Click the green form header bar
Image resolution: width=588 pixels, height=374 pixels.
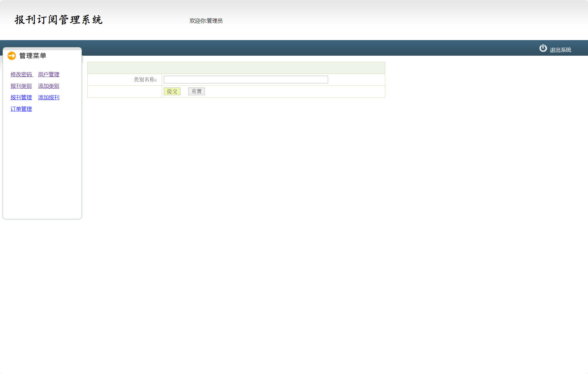click(x=236, y=68)
